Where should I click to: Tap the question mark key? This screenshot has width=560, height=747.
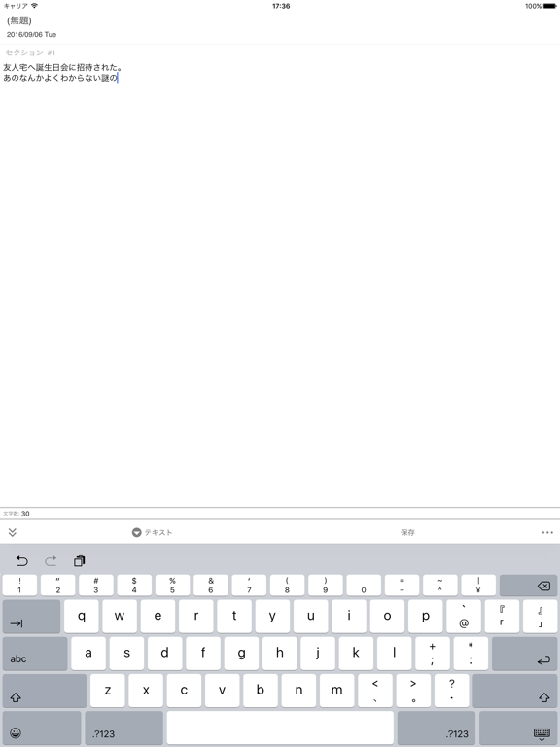click(451, 691)
